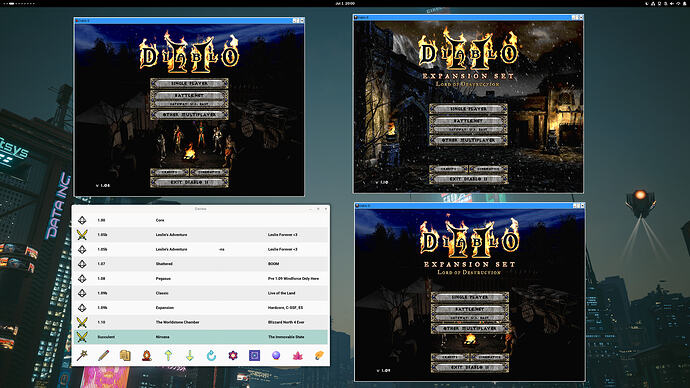Open Other Multiplayer in the v 1.09 window
This screenshot has width=690, height=388.
[x=470, y=328]
